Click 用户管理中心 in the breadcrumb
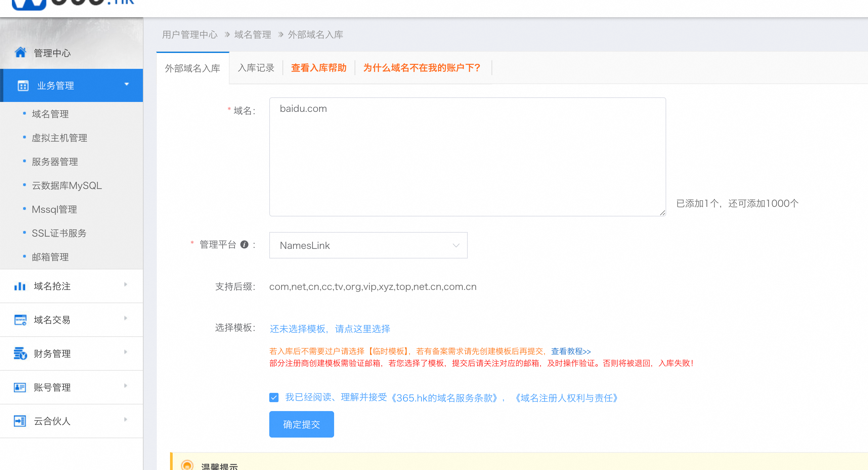The height and width of the screenshot is (470, 868). coord(190,34)
